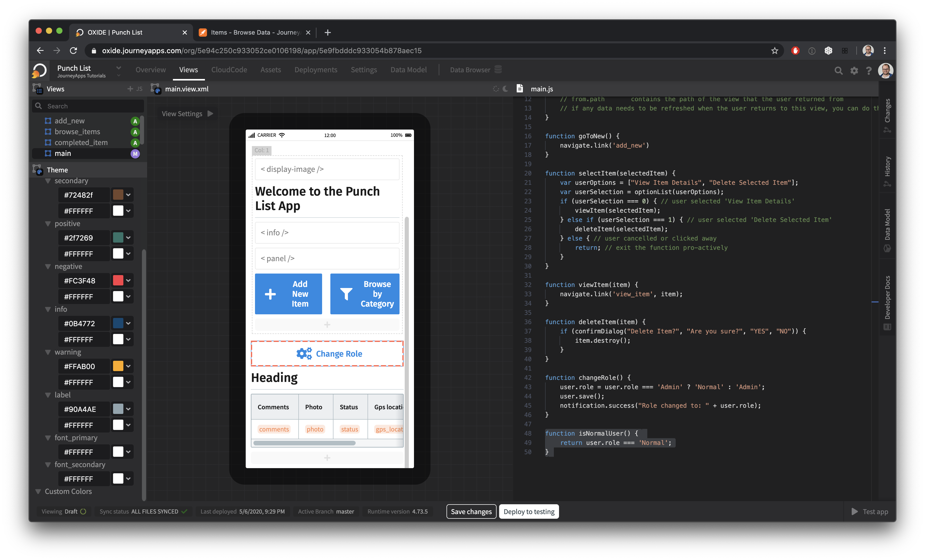Click the help question mark icon

(869, 70)
